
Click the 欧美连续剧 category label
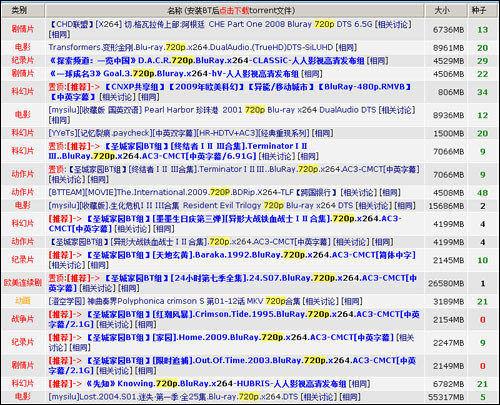[23, 283]
